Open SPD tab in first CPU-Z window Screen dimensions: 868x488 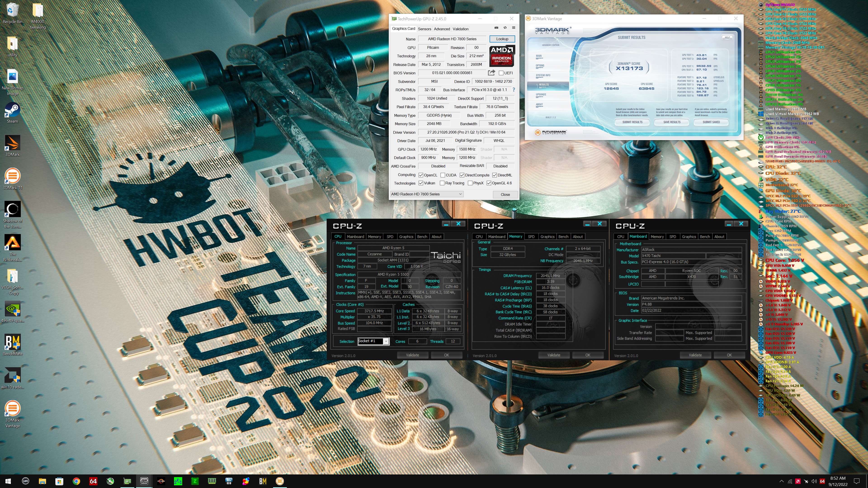point(390,237)
